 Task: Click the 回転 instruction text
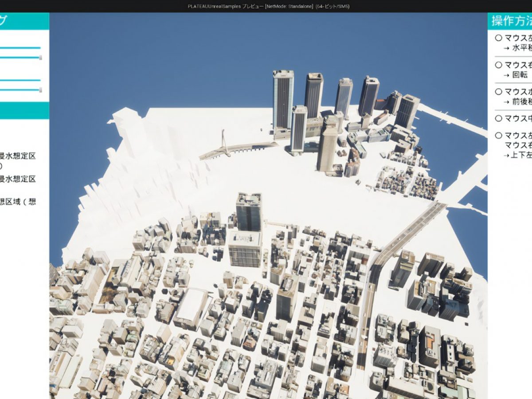coord(520,75)
